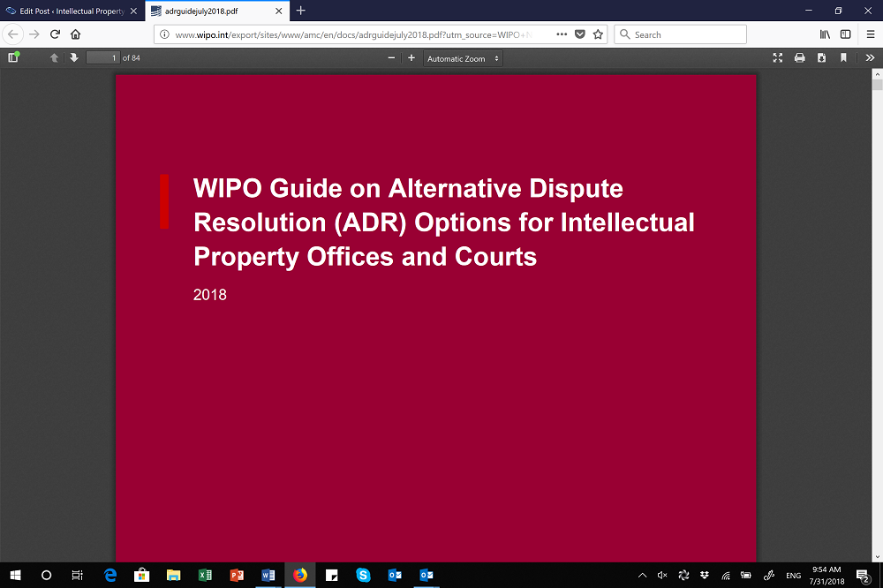Screen dimensions: 883x588
Task: Open the PDF viewer tools menu
Action: point(870,58)
